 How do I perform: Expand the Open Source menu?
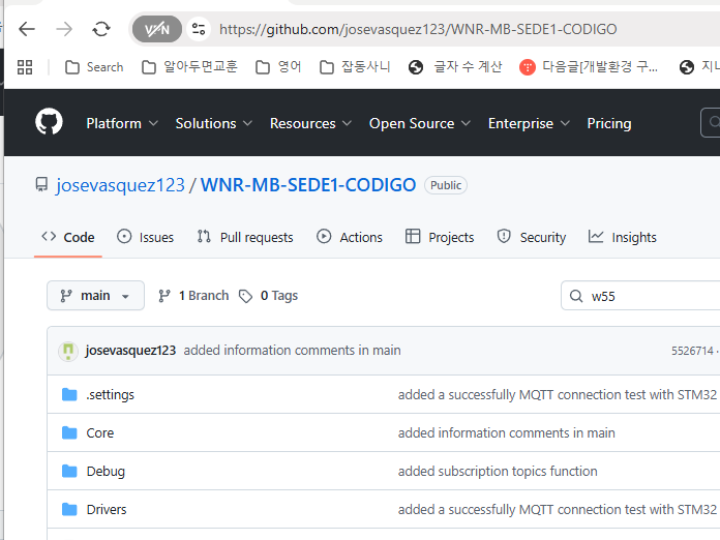point(420,124)
